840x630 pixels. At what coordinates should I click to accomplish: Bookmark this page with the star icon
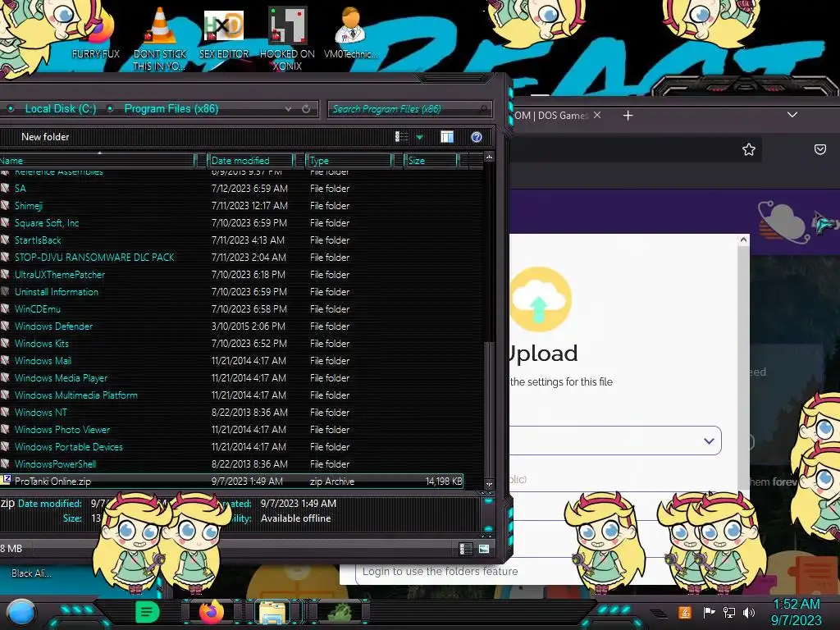pyautogui.click(x=749, y=149)
